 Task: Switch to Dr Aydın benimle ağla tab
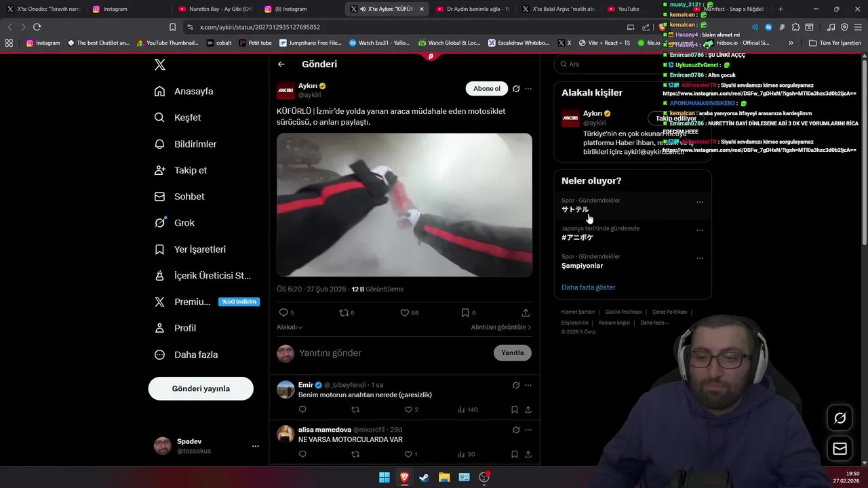tap(473, 9)
